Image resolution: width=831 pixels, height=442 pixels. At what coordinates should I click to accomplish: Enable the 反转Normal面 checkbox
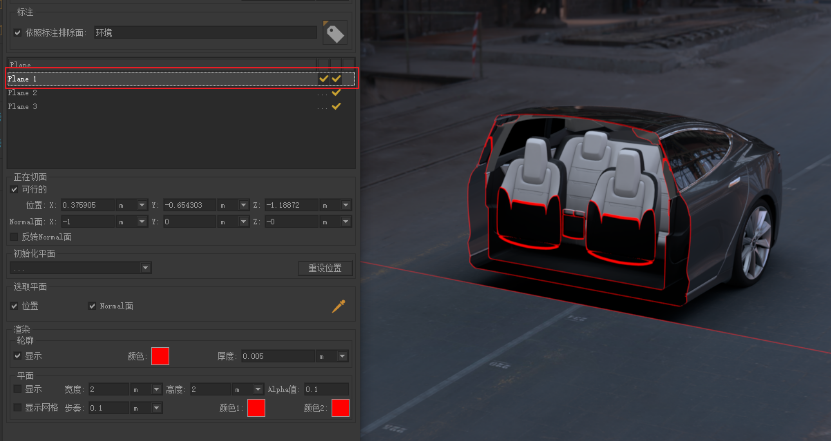click(14, 237)
